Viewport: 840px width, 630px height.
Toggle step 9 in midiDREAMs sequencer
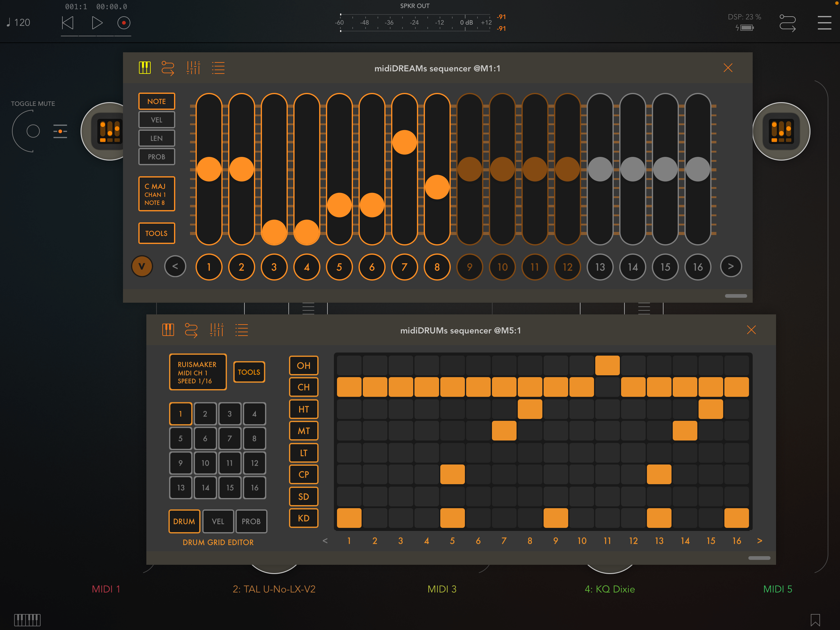coord(470,267)
